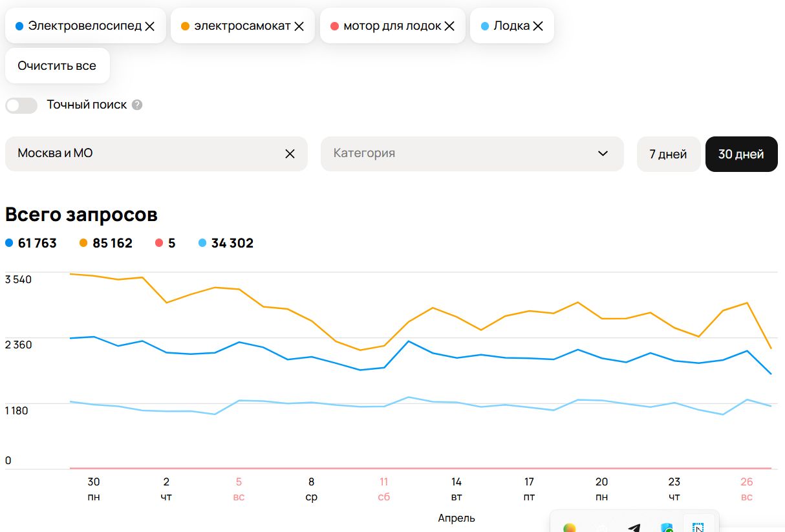Open the Telegram paper-plane tray icon
Screen dimensions: 785x532
click(x=634, y=527)
